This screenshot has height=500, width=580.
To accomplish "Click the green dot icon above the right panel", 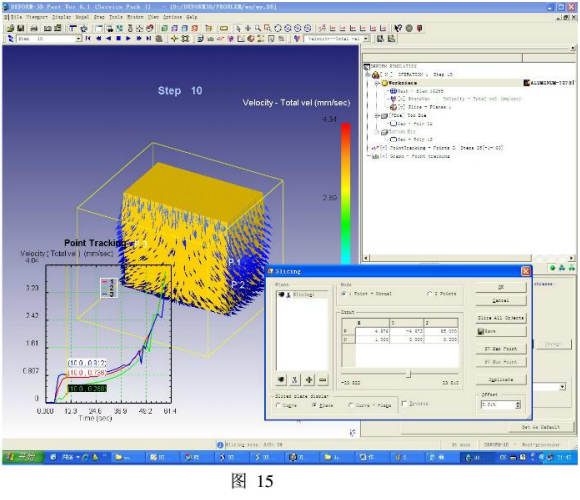I will [x=552, y=268].
